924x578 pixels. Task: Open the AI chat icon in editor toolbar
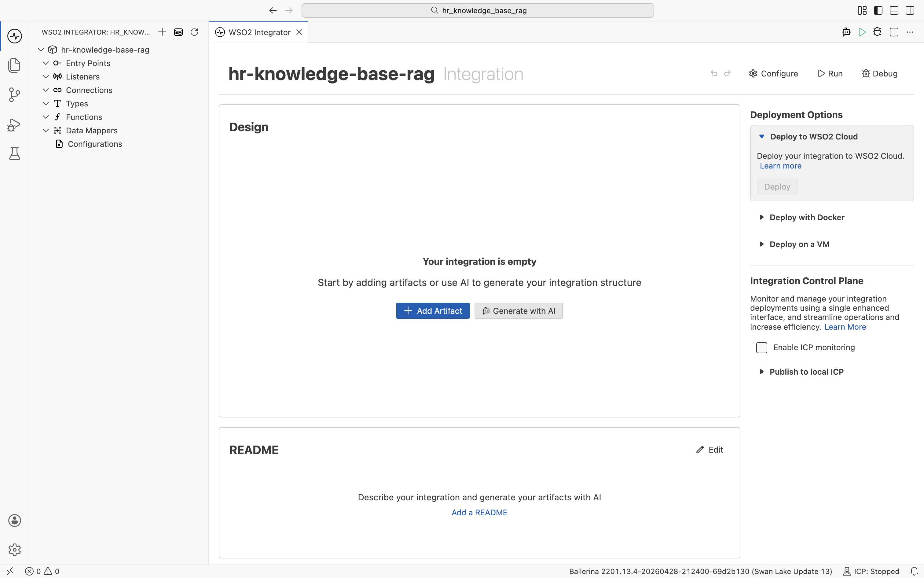(x=846, y=32)
